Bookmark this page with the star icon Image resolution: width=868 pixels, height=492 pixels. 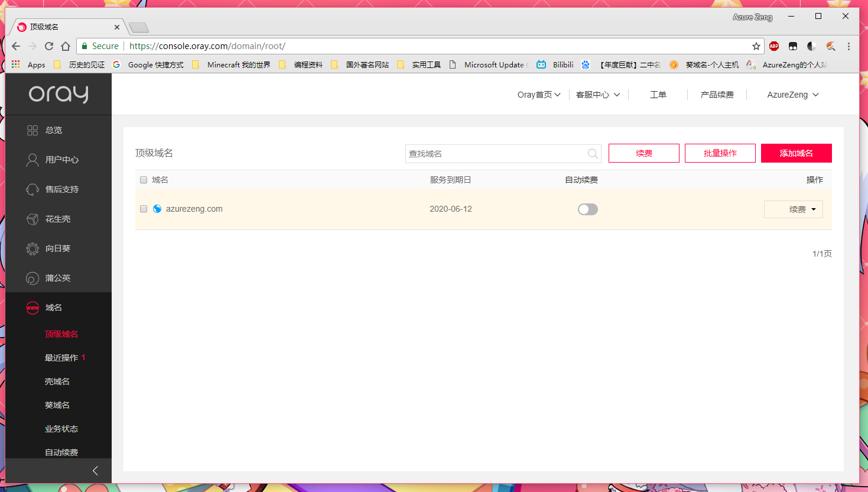tap(756, 46)
